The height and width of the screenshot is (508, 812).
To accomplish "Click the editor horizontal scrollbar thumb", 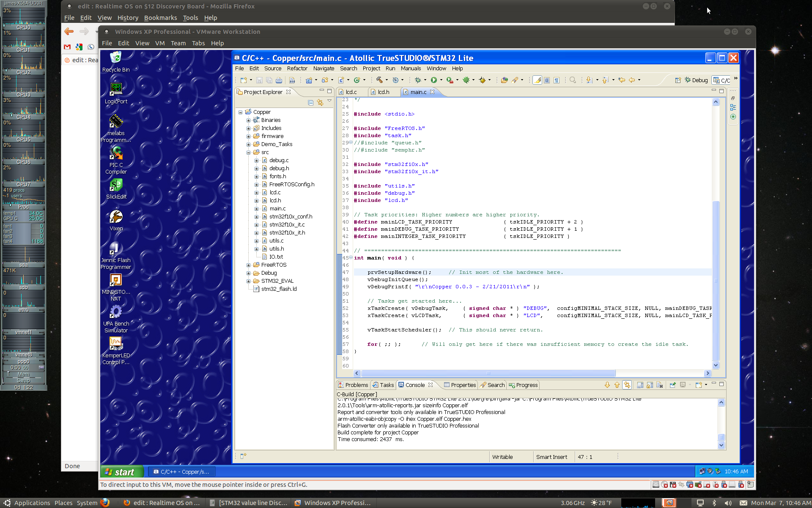I will click(x=488, y=373).
